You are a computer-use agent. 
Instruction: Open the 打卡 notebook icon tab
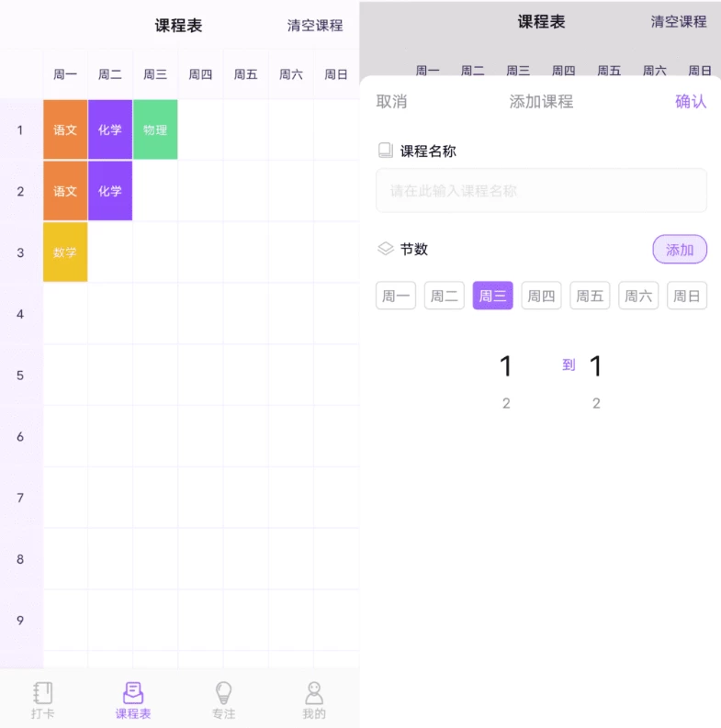43,700
